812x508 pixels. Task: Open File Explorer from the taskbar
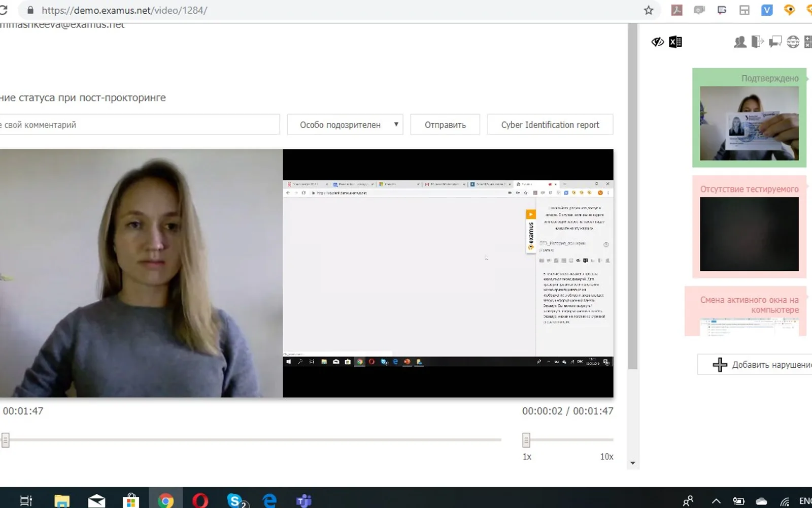pyautogui.click(x=61, y=501)
